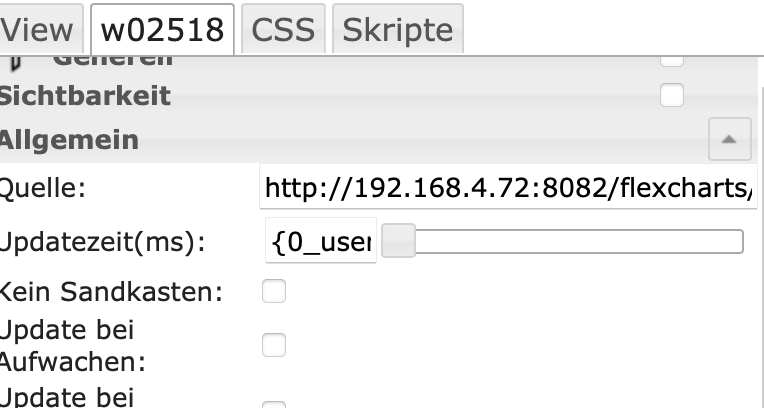Viewport: 764px width, 408px height.
Task: Toggle the partially hidden checkbox above Sichtbarkeit
Action: pyautogui.click(x=672, y=60)
